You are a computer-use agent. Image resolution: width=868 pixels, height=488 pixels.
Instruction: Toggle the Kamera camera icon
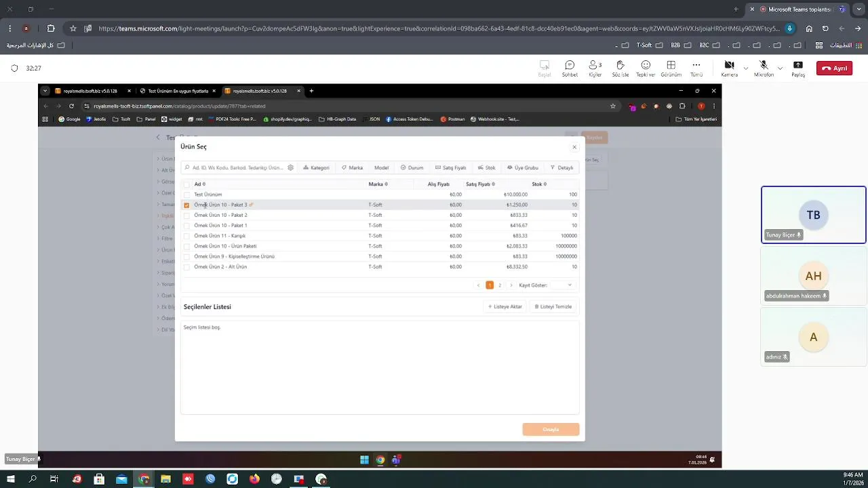[x=730, y=68]
